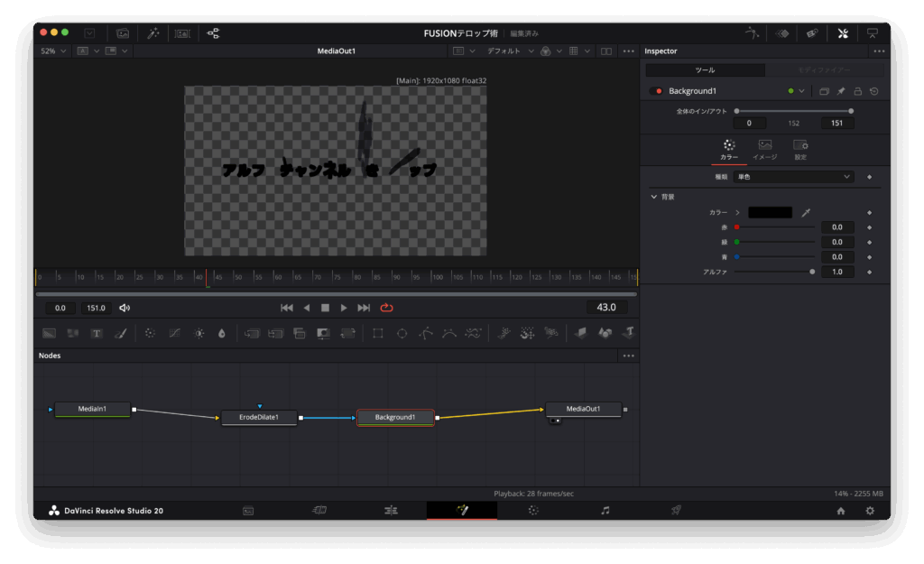Add a Rectangle mask from the toolbar

(377, 333)
